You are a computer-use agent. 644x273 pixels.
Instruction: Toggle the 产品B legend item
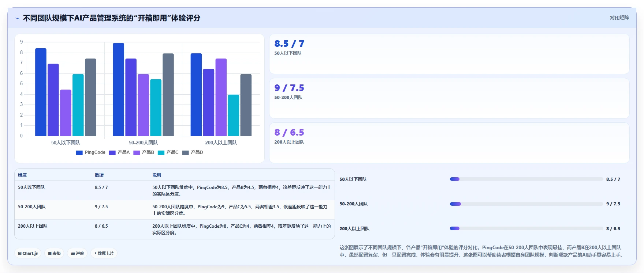point(144,152)
